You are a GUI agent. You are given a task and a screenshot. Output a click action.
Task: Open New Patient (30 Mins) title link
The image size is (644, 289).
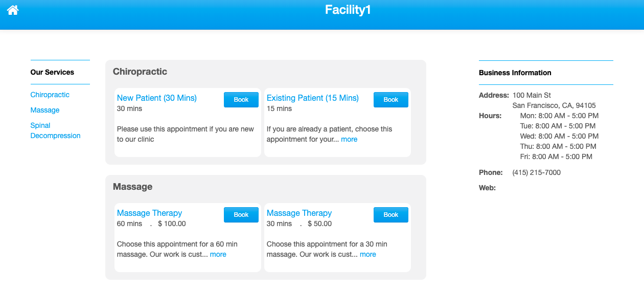(x=157, y=98)
